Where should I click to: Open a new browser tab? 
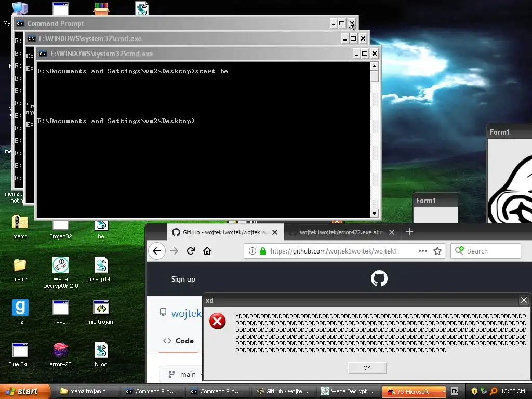click(x=409, y=232)
